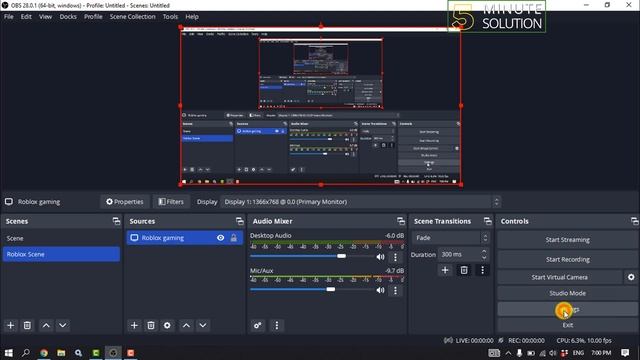Screen dimensions: 640x360
Task: Open Display monitor selection dropdown
Action: [360, 202]
